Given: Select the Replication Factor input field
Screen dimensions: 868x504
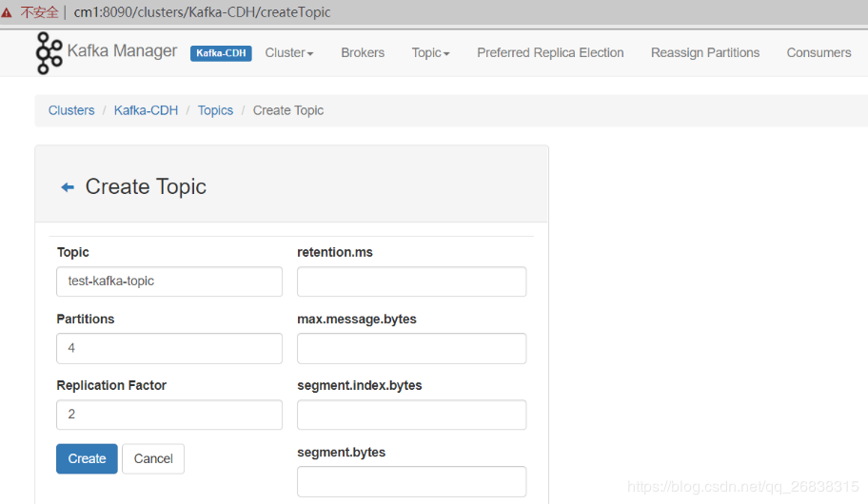Looking at the screenshot, I should pyautogui.click(x=169, y=415).
